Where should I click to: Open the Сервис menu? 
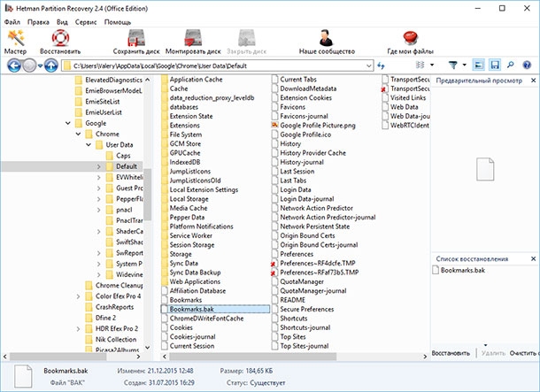(x=86, y=22)
